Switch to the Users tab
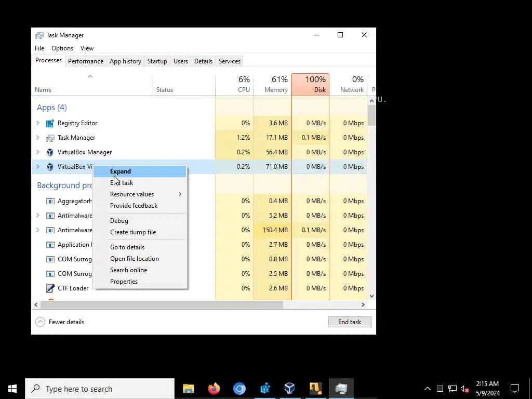 (180, 61)
